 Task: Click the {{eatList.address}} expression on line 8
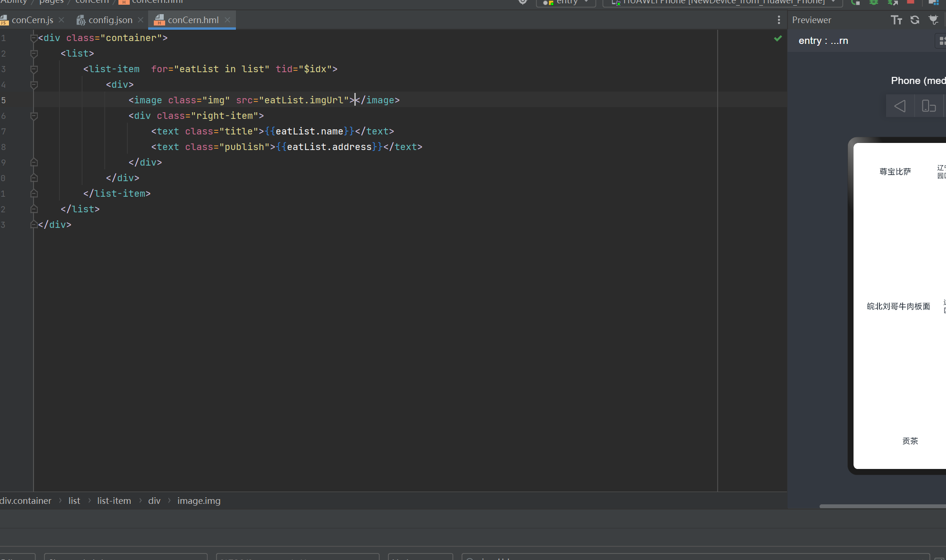[x=329, y=147]
